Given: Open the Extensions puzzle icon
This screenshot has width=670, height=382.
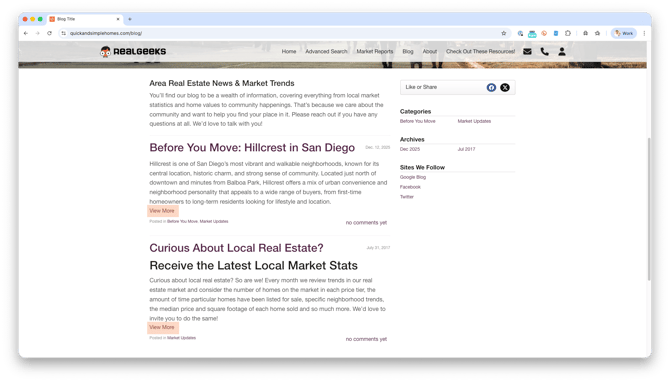Looking at the screenshot, I should coord(568,33).
